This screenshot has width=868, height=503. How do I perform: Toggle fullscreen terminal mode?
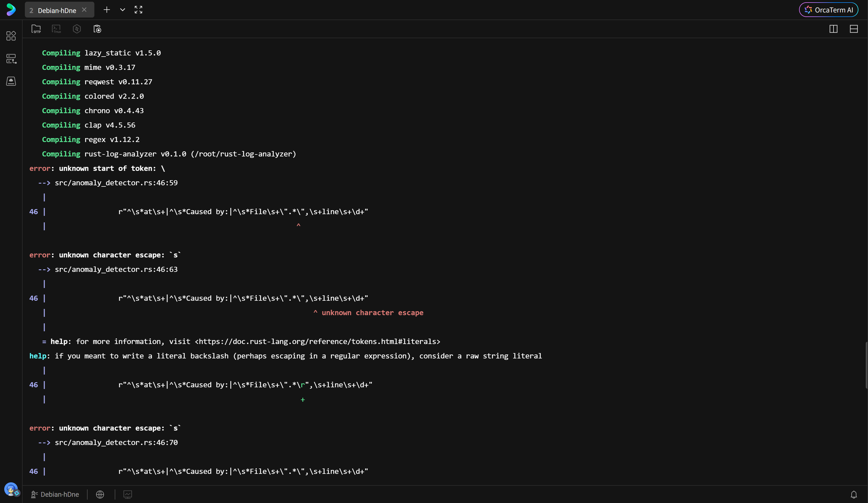[x=138, y=10]
